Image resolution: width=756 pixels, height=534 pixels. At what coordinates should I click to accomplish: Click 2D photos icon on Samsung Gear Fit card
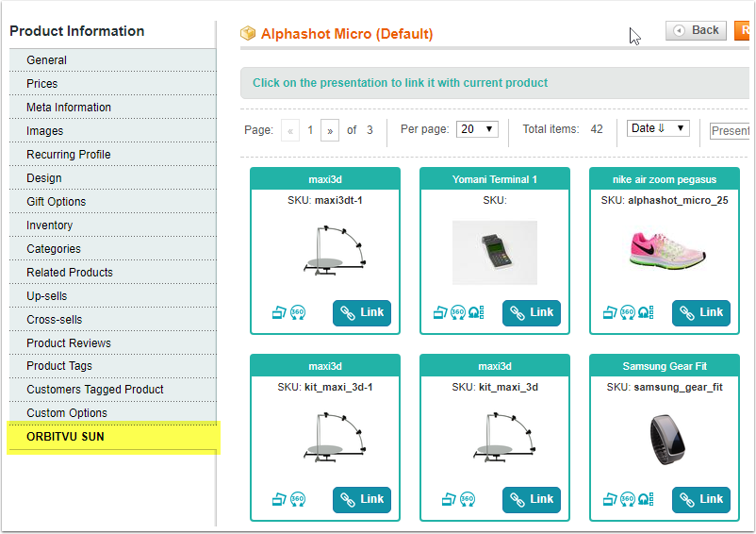pyautogui.click(x=610, y=499)
